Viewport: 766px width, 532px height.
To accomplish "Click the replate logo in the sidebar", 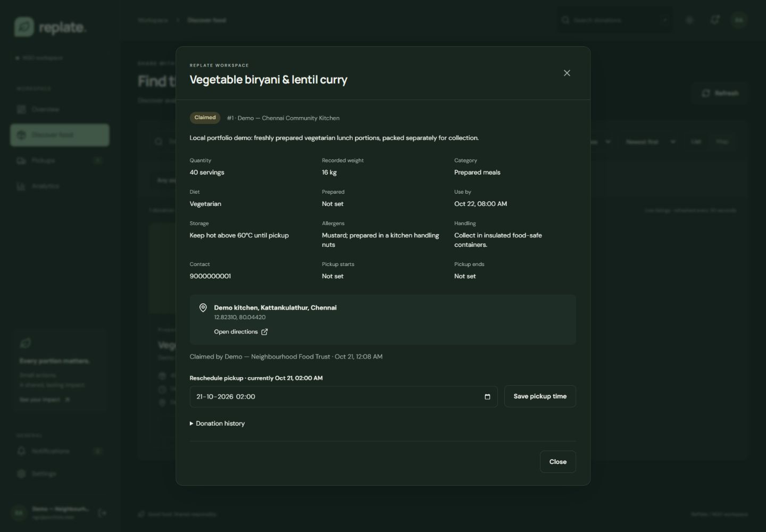I will 51,27.
